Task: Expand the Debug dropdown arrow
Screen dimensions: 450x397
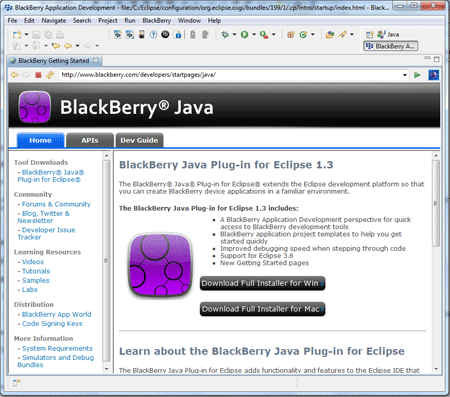Action: pyautogui.click(x=234, y=34)
